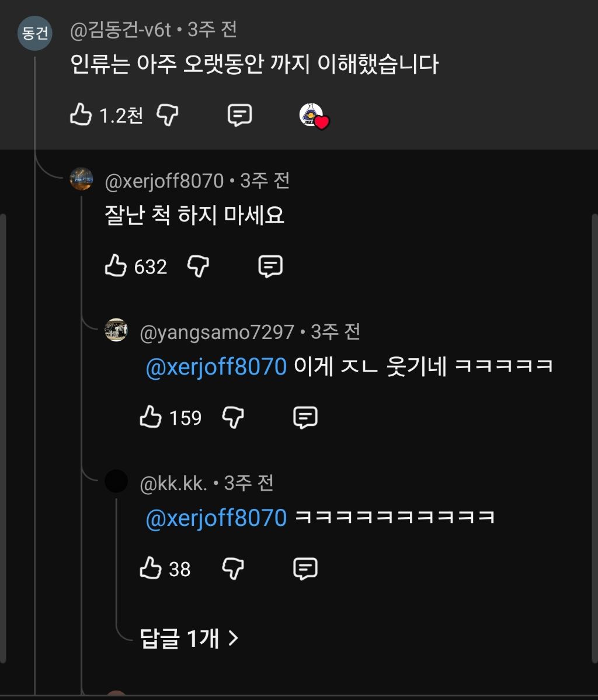Viewport: 598px width, 700px height.
Task: Reply to yangsamo7297 comment
Action: point(305,418)
